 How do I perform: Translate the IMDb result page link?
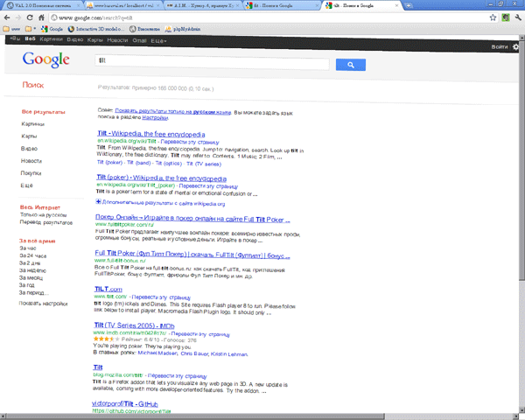click(200, 334)
